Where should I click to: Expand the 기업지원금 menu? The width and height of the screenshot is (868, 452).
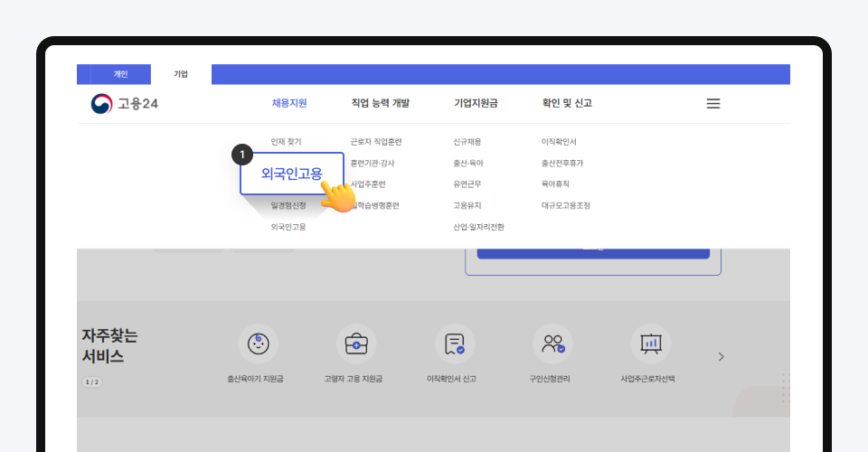[476, 103]
